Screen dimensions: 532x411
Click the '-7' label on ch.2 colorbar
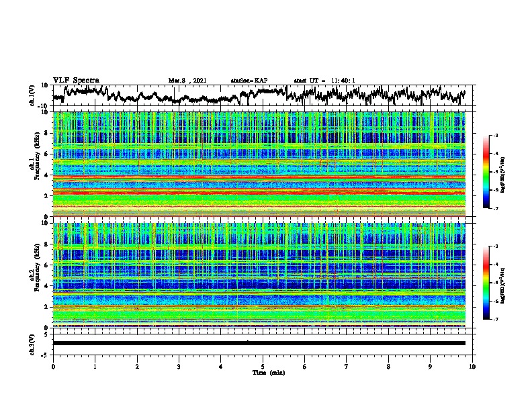[495, 319]
